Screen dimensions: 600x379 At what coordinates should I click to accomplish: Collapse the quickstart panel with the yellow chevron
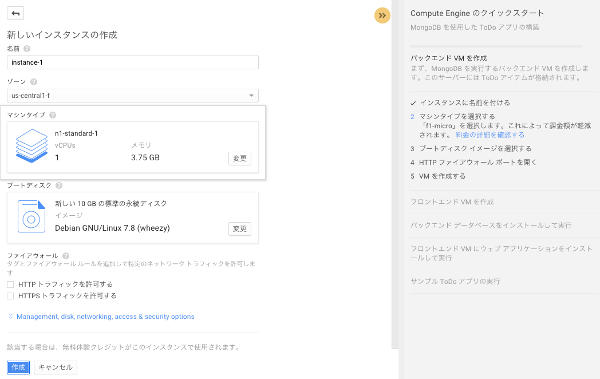point(382,15)
